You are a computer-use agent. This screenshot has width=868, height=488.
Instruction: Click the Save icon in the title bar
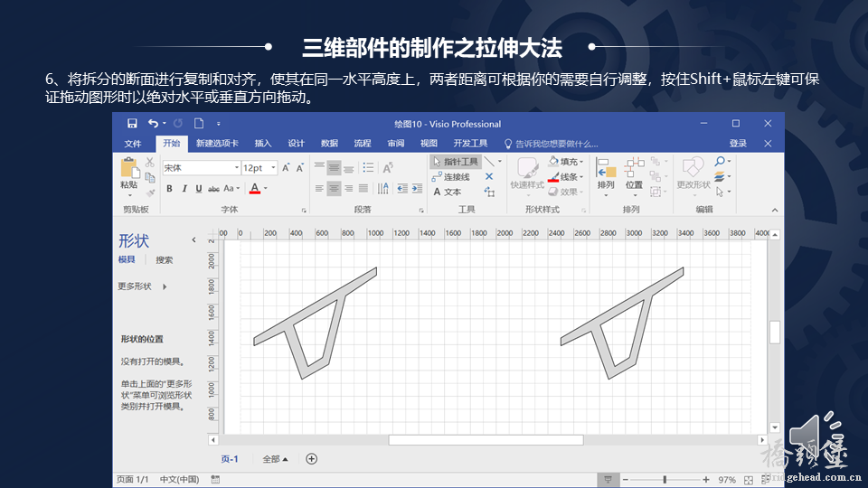pos(132,124)
